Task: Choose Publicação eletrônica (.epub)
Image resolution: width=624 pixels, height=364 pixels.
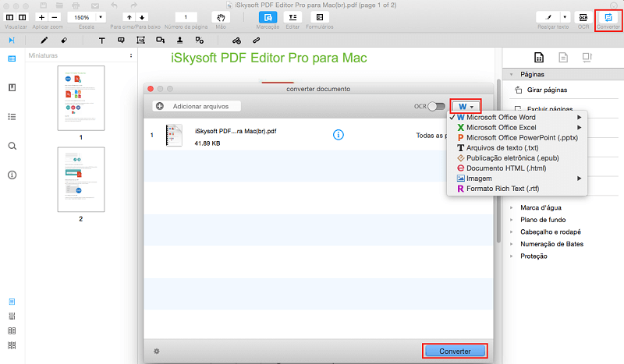Action: tap(517, 158)
